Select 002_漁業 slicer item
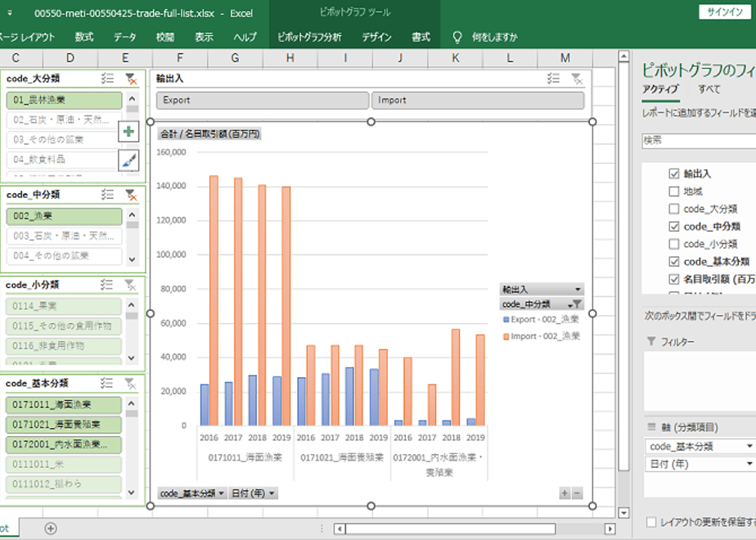 point(64,216)
